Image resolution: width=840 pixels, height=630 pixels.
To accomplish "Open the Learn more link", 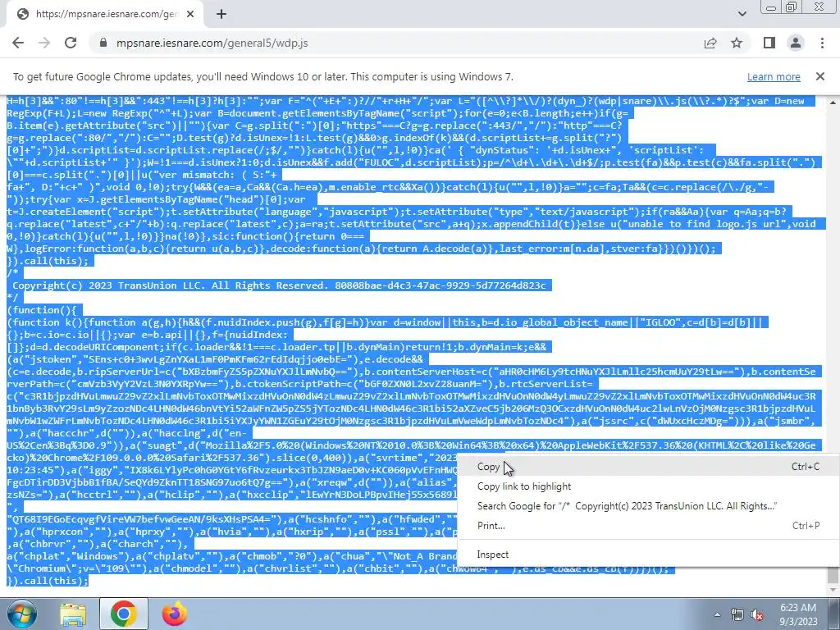I will point(774,76).
